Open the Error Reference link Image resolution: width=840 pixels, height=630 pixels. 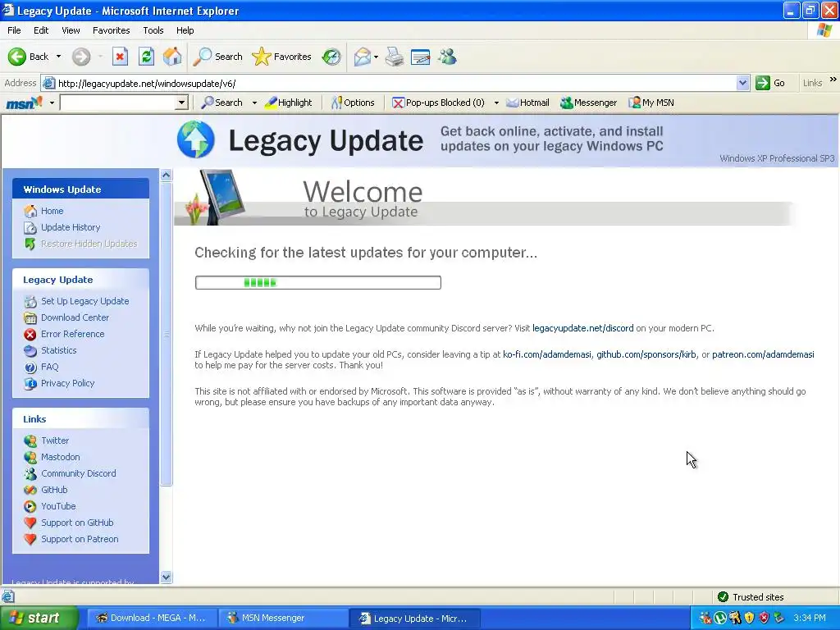[x=73, y=334]
